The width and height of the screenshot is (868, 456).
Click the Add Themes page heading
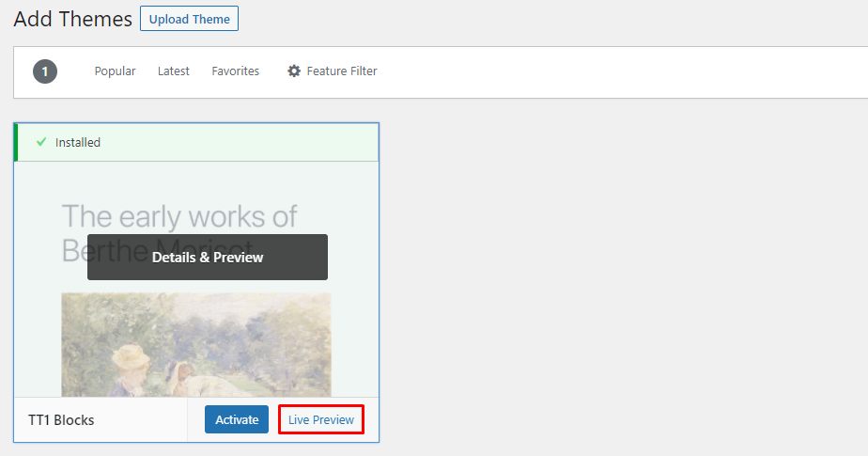[x=70, y=18]
